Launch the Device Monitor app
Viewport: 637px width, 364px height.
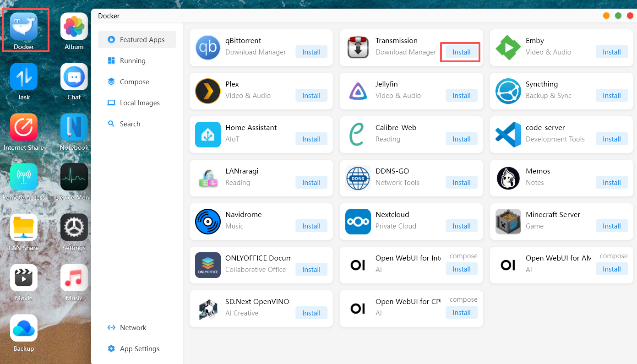pyautogui.click(x=74, y=177)
